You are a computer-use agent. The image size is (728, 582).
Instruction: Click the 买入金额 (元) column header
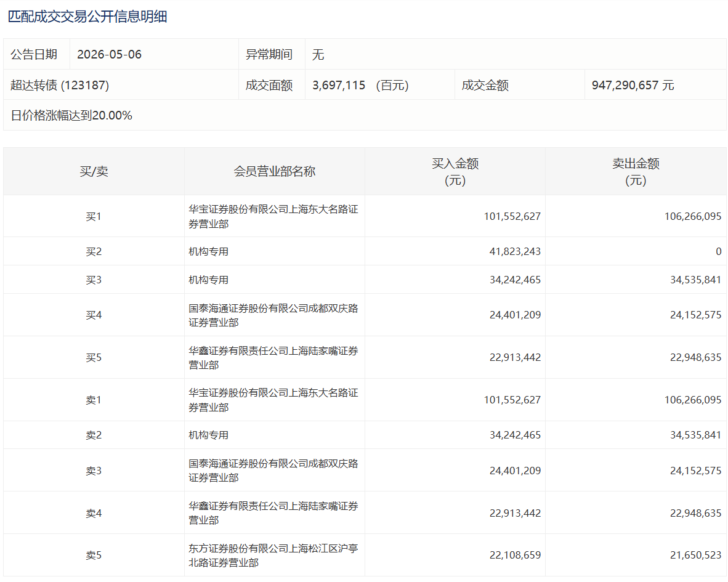[x=455, y=172]
